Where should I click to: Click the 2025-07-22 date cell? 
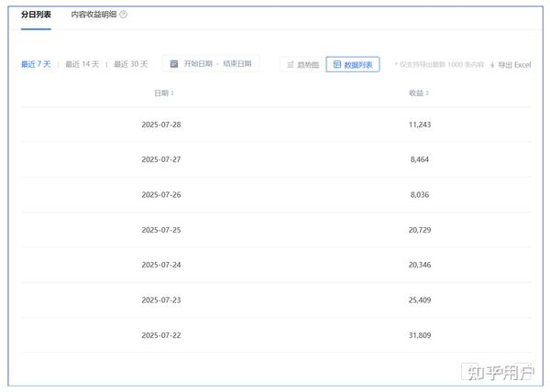click(x=161, y=335)
